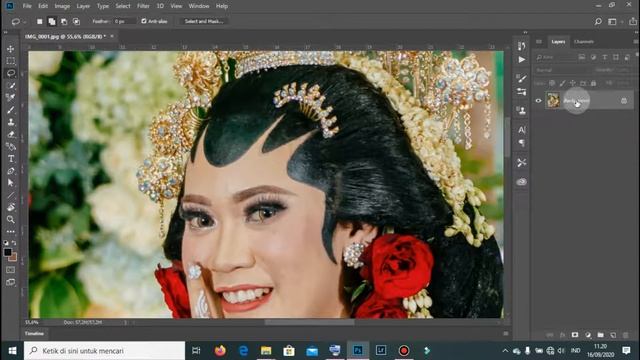Select the Move tool
The image size is (640, 360).
click(x=11, y=49)
